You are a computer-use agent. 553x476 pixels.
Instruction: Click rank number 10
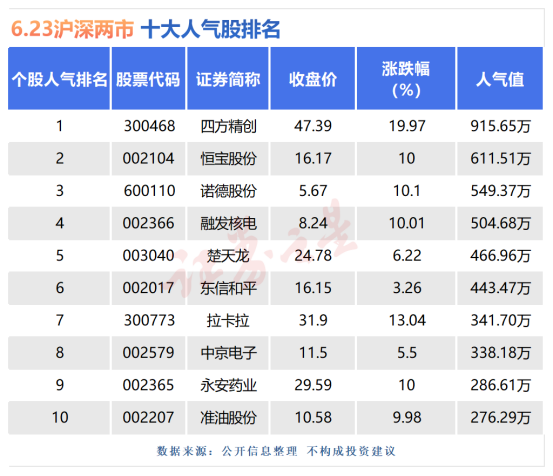(60, 417)
